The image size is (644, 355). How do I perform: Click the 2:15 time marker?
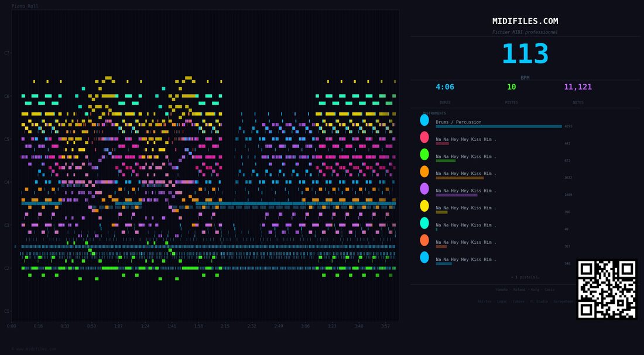point(225,326)
